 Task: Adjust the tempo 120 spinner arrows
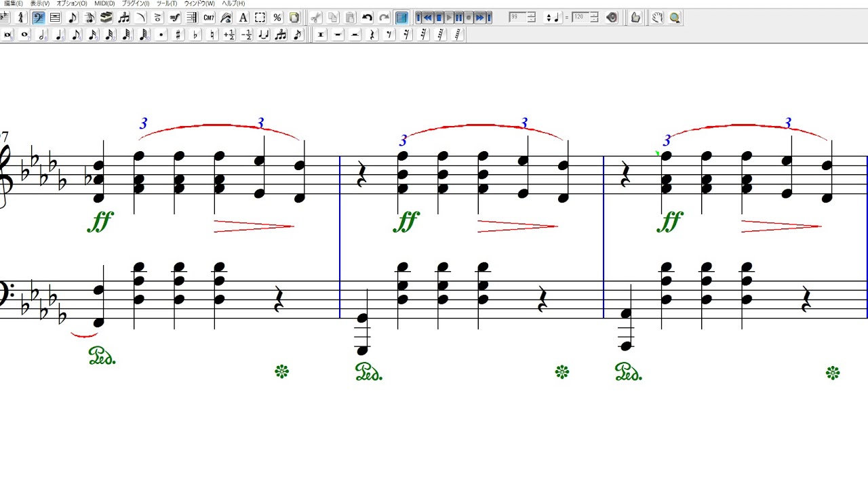(594, 18)
